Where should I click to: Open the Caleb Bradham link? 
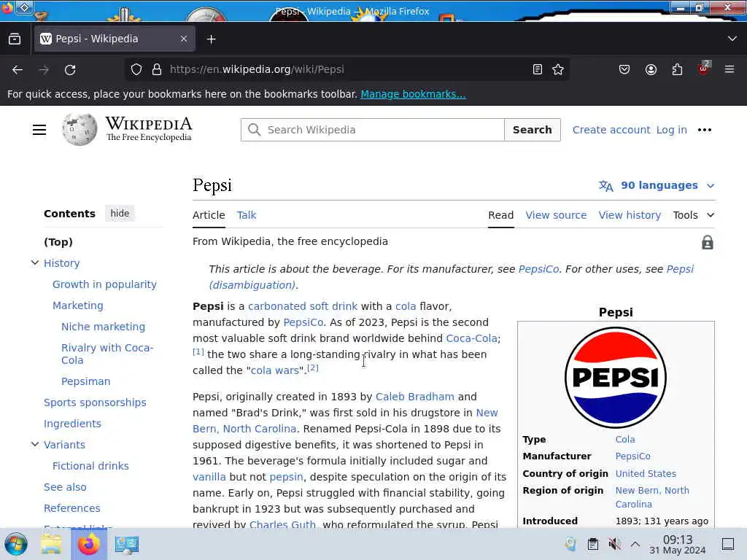[415, 397]
